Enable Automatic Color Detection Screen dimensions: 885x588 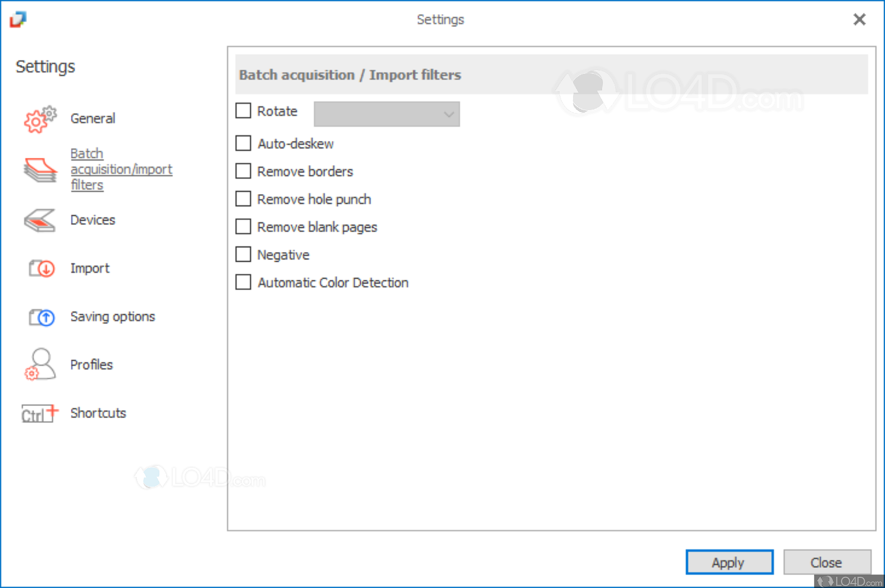[x=243, y=282]
